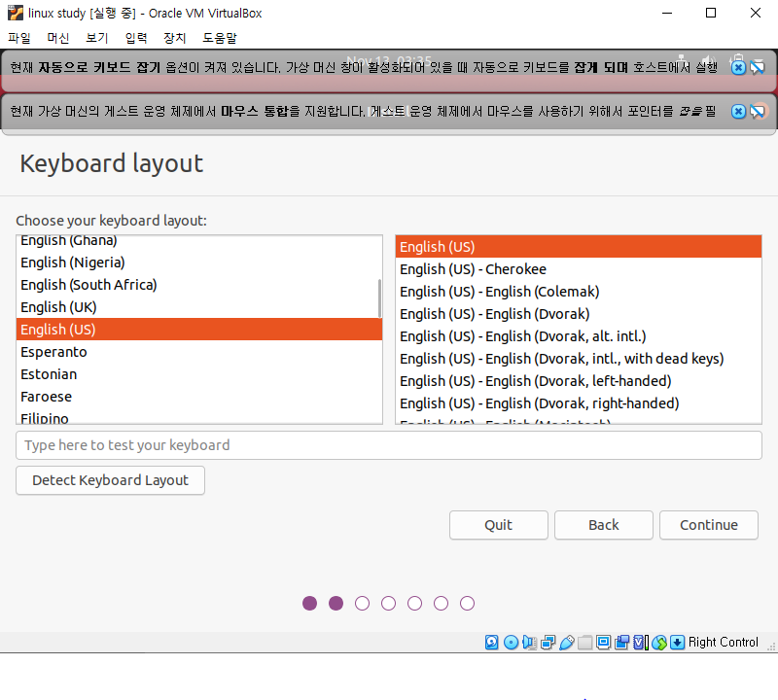Open the 입력 menu

[x=136, y=38]
